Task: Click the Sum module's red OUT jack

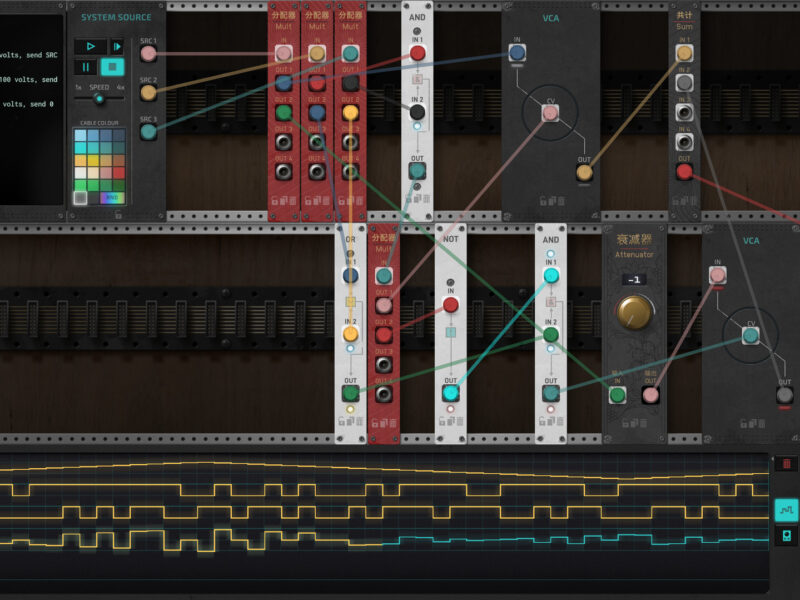Action: tap(684, 172)
